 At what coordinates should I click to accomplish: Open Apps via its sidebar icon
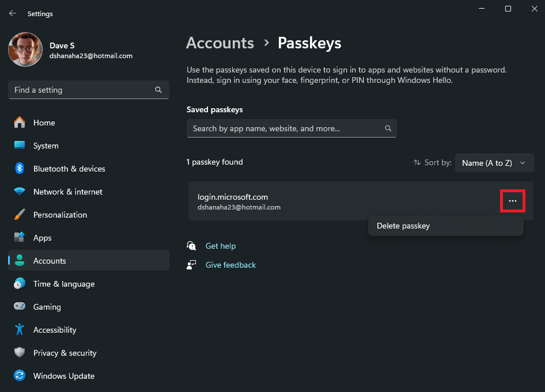point(20,238)
